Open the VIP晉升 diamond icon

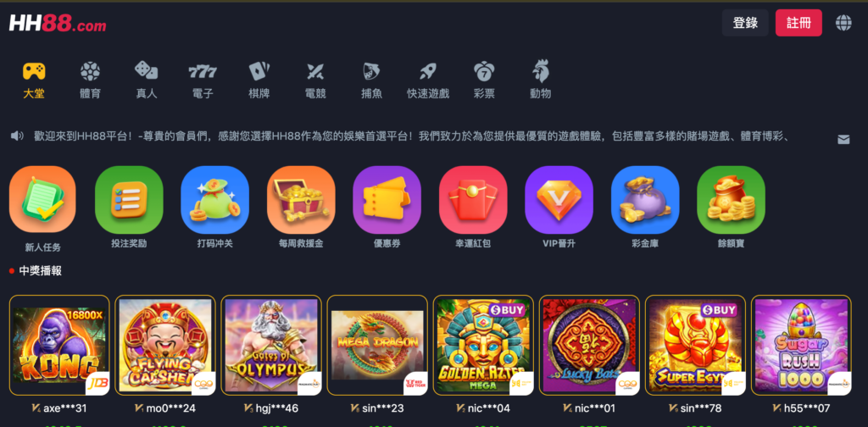click(x=559, y=200)
